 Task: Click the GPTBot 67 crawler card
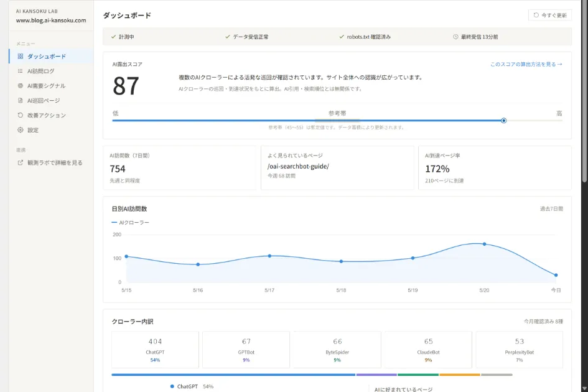tap(246, 350)
